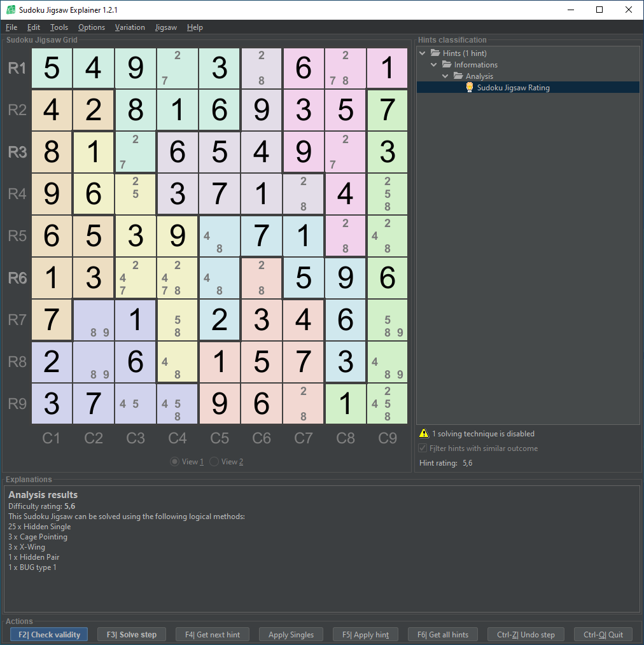Open the Variation menu
The height and width of the screenshot is (645, 644).
pyautogui.click(x=130, y=27)
